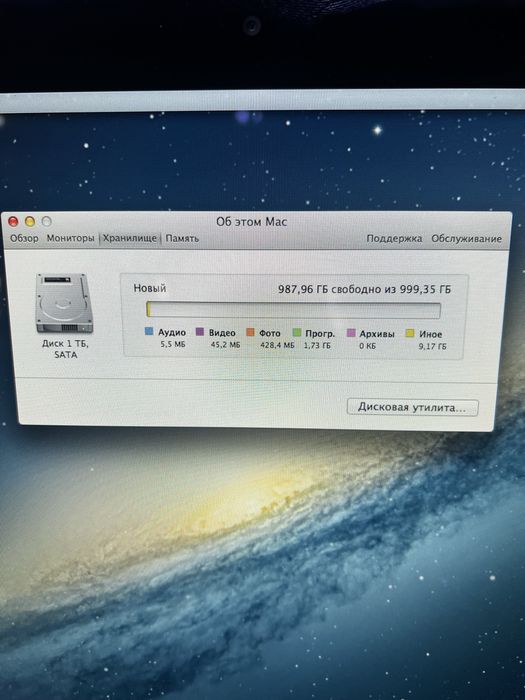Click the disk storage usage bar
The height and width of the screenshot is (700, 525).
[293, 310]
